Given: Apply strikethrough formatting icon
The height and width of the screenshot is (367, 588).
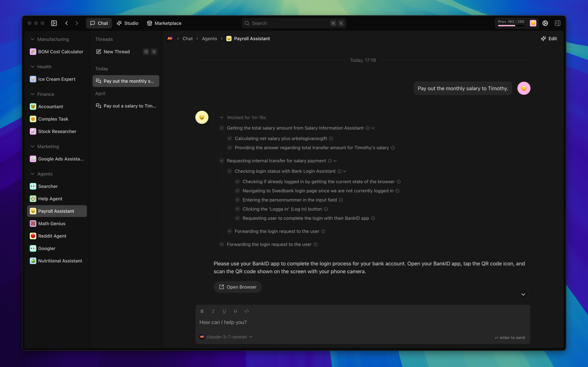Looking at the screenshot, I should [x=235, y=311].
